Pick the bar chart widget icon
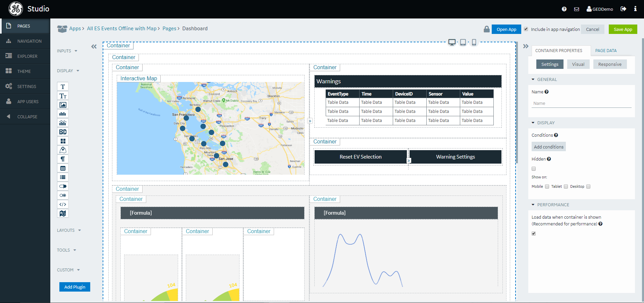644x303 pixels. coord(63,114)
